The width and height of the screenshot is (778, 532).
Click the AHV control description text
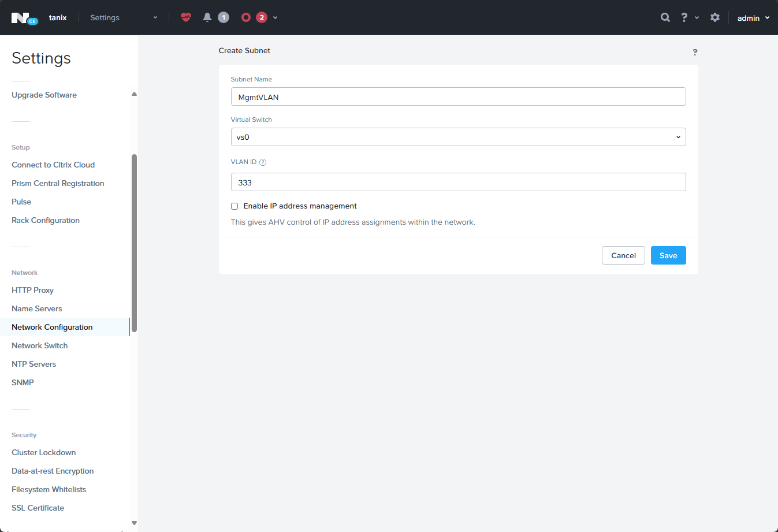pos(353,222)
